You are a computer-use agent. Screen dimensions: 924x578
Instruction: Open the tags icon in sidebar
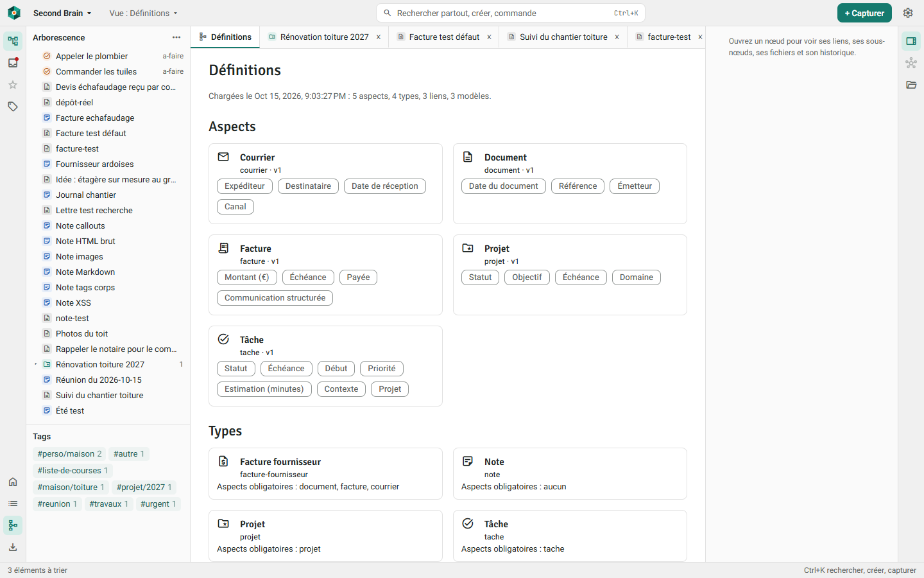(13, 107)
